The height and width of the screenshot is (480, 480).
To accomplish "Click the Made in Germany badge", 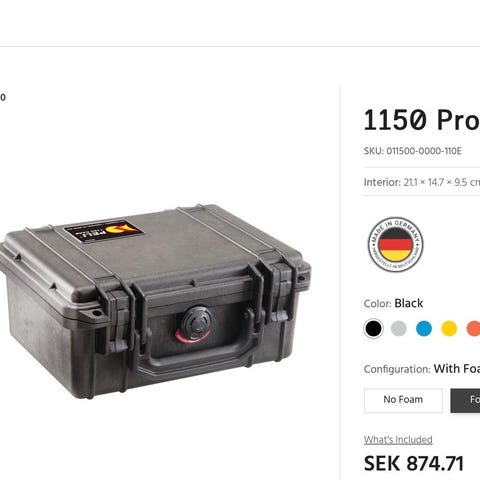I will click(395, 244).
